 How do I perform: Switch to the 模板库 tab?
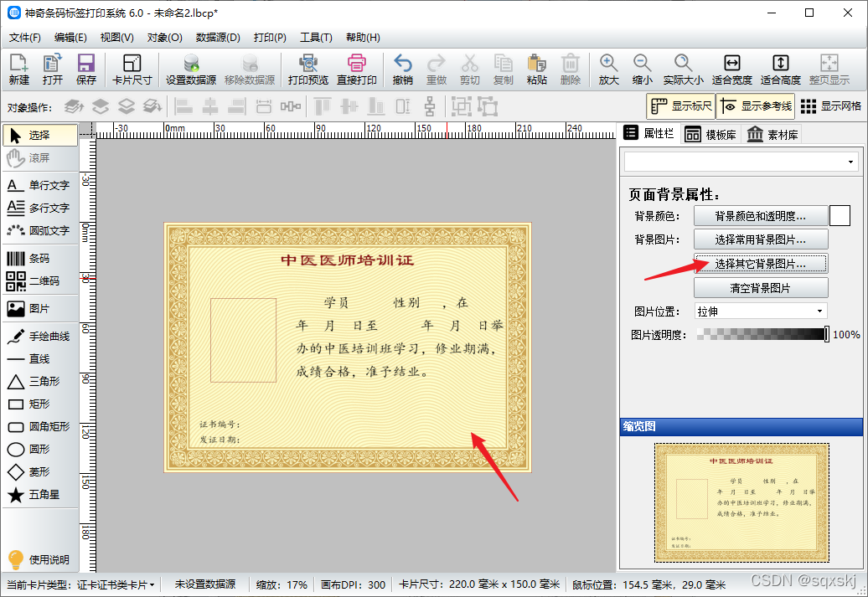[x=710, y=135]
